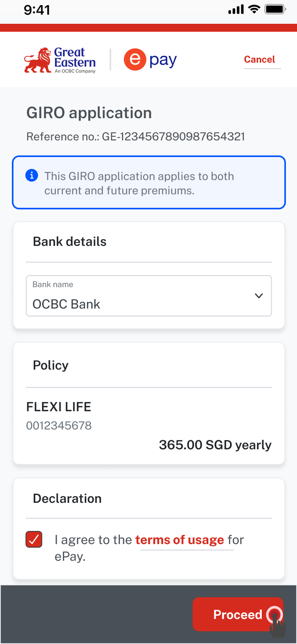Expand the Bank name chevron arrow
This screenshot has height=644, width=297.
[259, 296]
